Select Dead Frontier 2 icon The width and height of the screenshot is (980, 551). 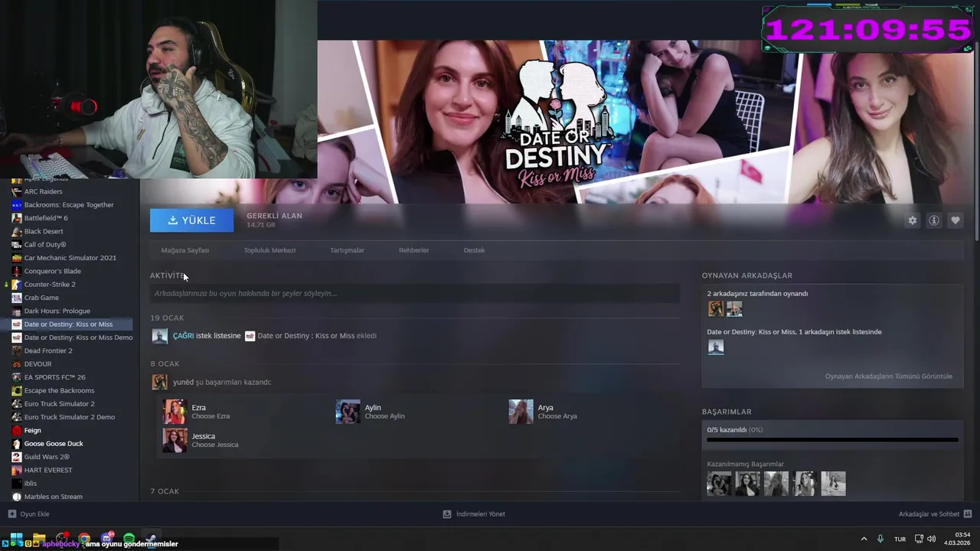[17, 350]
